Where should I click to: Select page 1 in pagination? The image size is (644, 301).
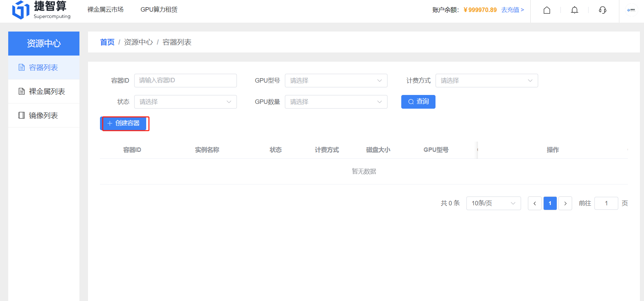(550, 203)
